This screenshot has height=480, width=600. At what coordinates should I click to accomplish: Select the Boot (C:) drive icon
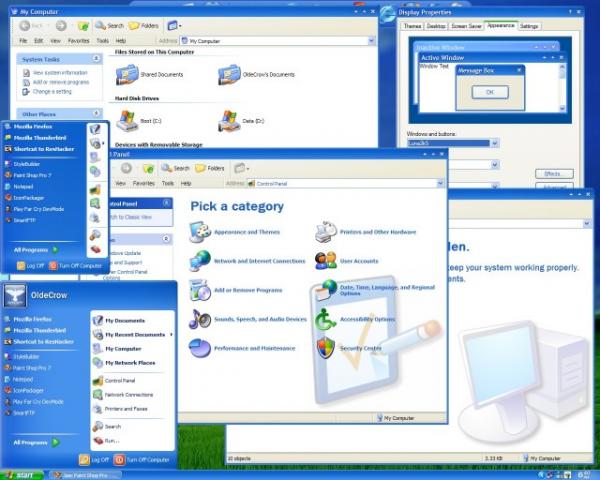point(127,121)
